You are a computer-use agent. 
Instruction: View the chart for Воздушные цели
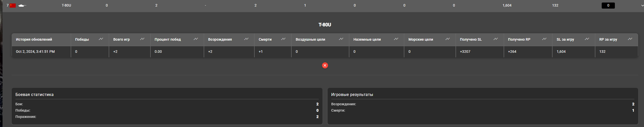(341, 39)
